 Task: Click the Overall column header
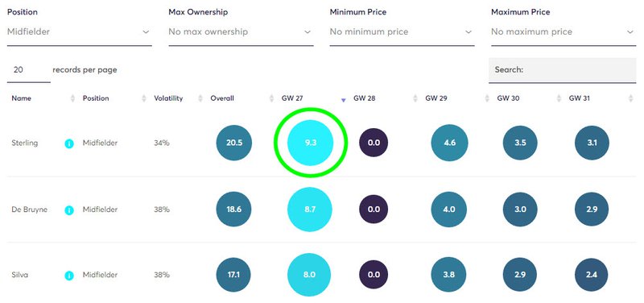(x=222, y=98)
